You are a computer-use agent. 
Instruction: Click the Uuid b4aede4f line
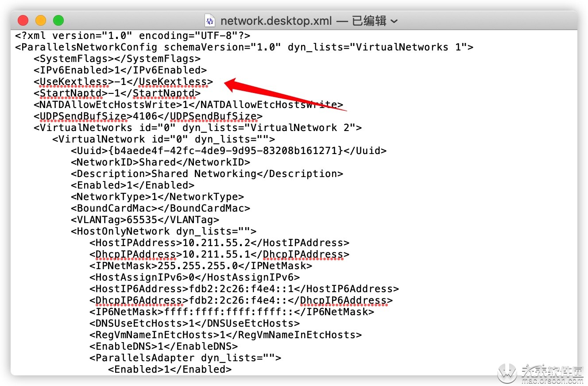228,151
